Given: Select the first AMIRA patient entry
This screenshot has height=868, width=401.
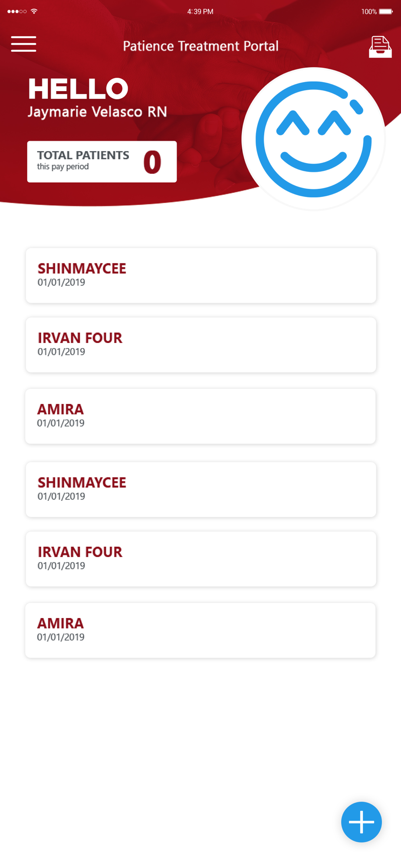Looking at the screenshot, I should click(x=200, y=416).
